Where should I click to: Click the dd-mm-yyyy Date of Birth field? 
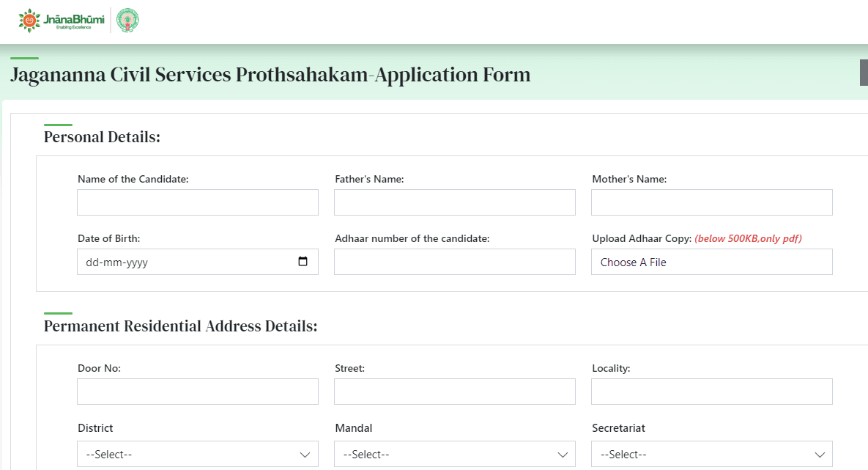[183, 261]
